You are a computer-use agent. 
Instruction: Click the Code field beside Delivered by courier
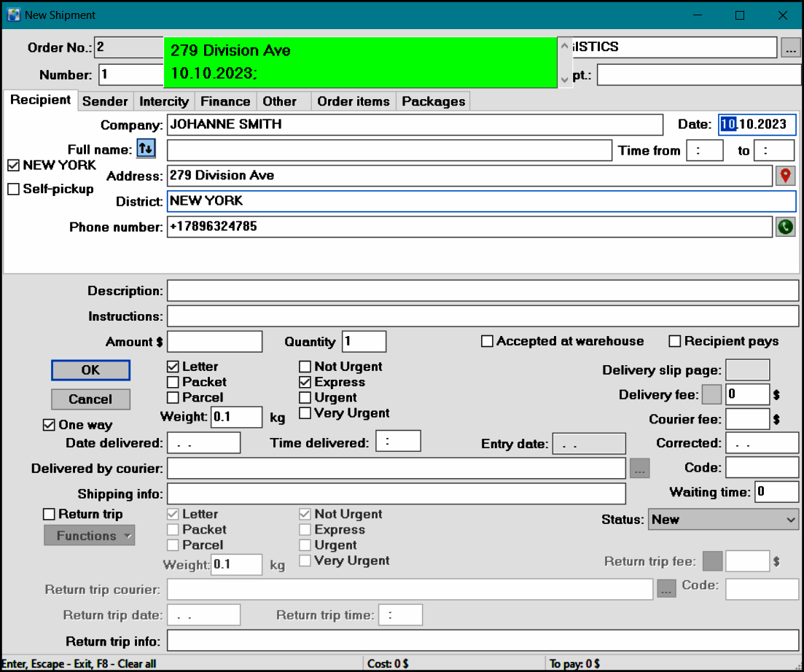point(762,468)
